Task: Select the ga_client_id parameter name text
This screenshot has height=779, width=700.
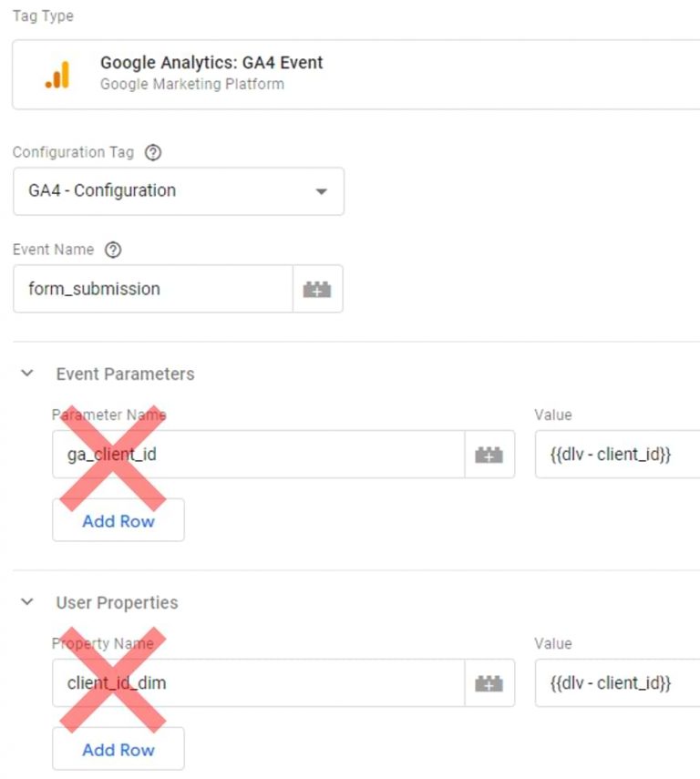Action: (109, 454)
